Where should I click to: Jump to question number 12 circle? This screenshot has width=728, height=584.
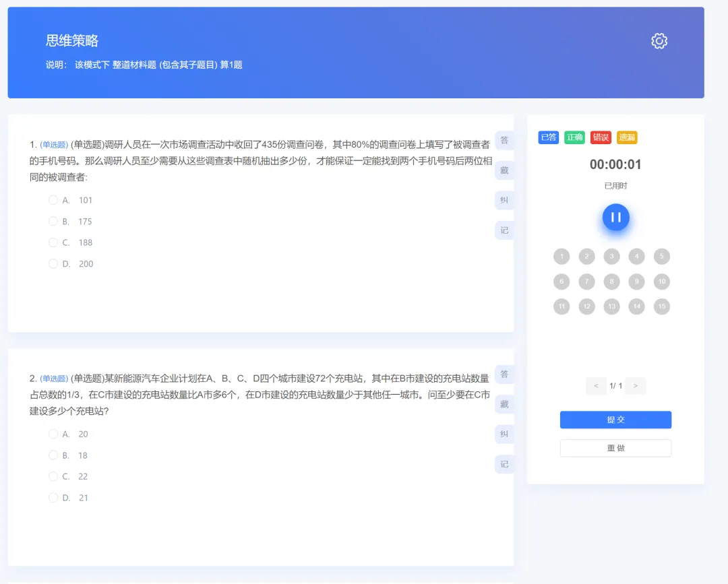click(586, 306)
